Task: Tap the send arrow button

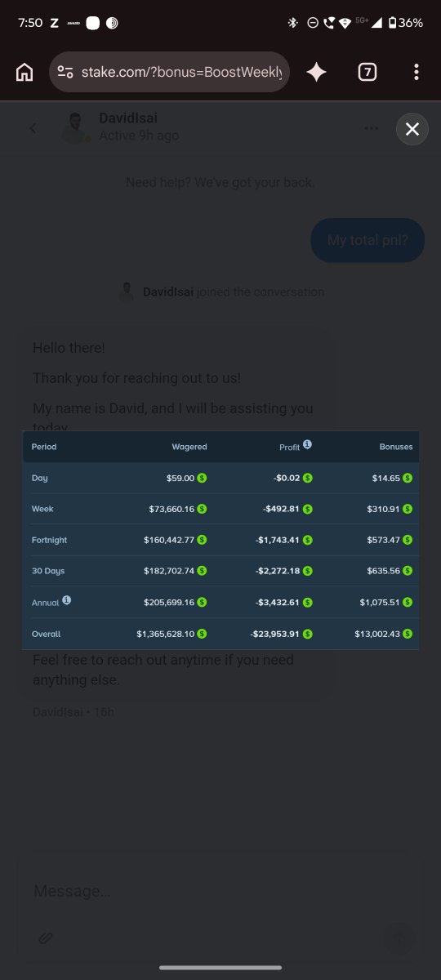Action: pyautogui.click(x=399, y=938)
